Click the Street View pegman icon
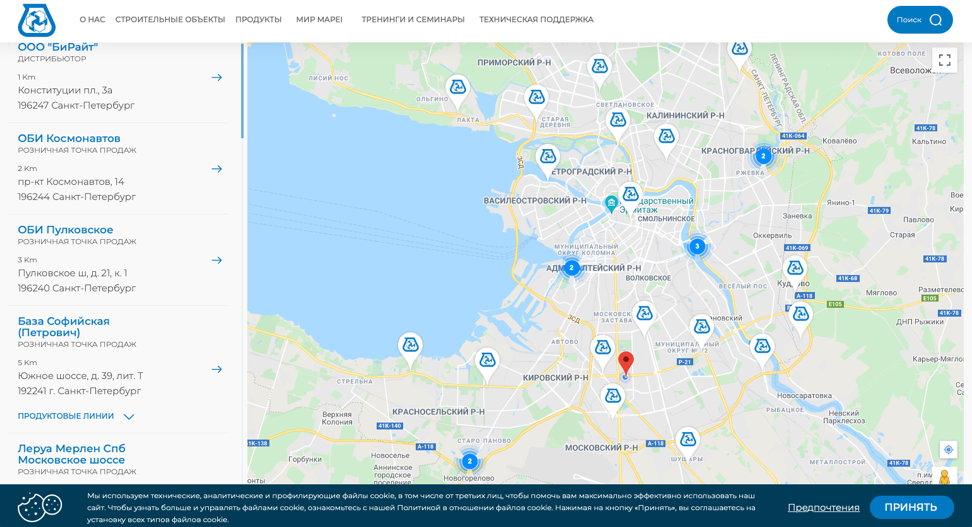The width and height of the screenshot is (972, 527). [945, 477]
